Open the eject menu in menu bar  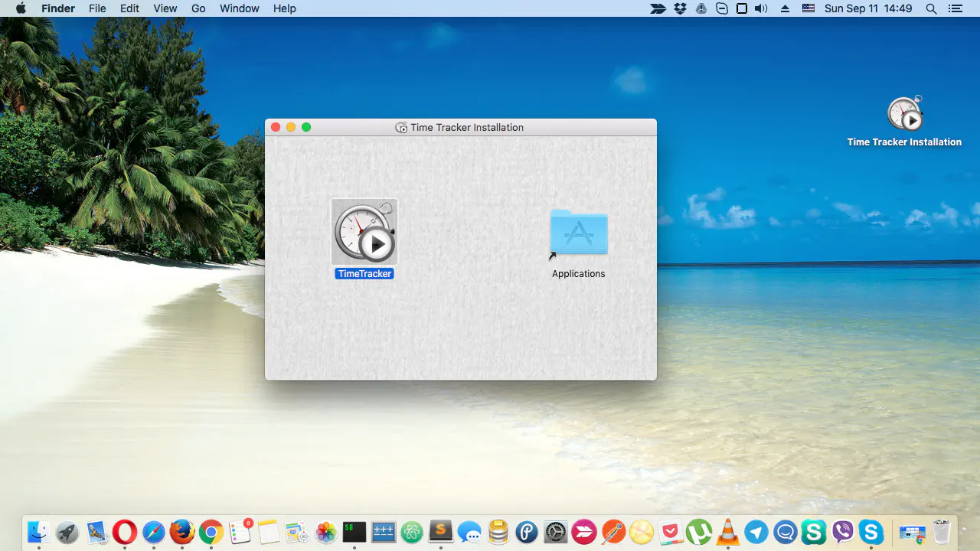pos(785,8)
